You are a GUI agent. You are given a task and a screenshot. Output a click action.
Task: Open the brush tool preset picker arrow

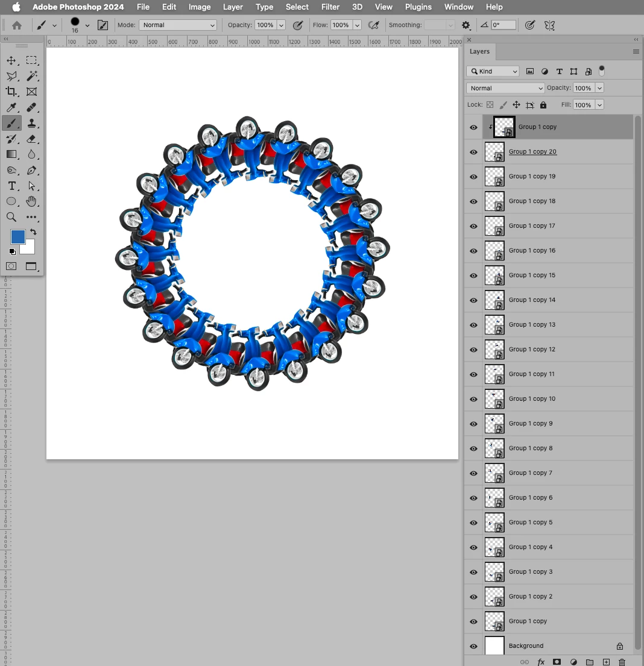point(54,25)
